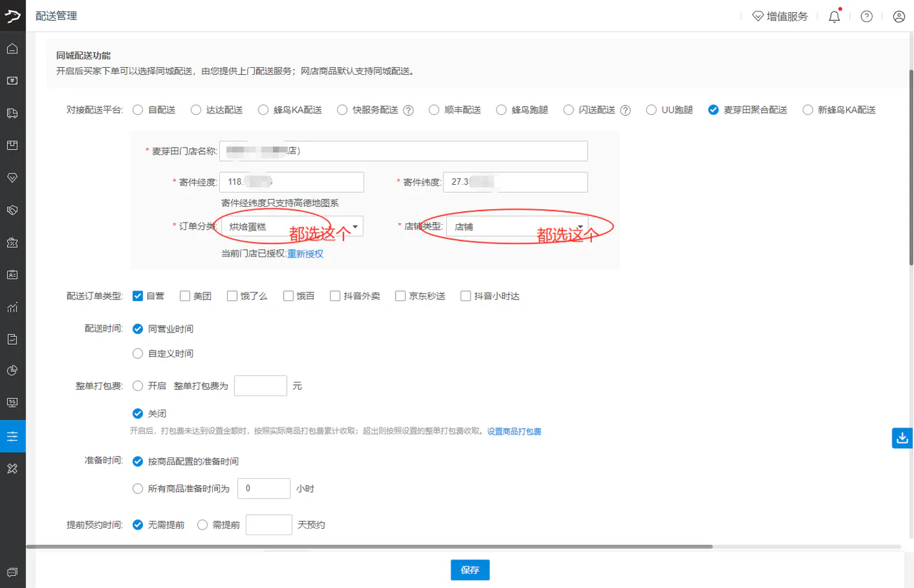
Task: Open the 订单分类 dropdown showing 烘焙蛋糕
Action: coord(292,226)
